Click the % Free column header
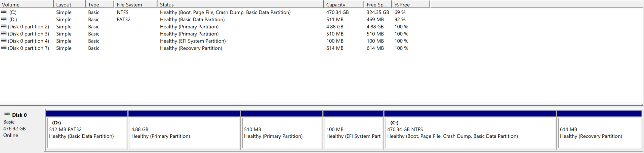Viewport: 644px width, 153px height. (411, 4)
